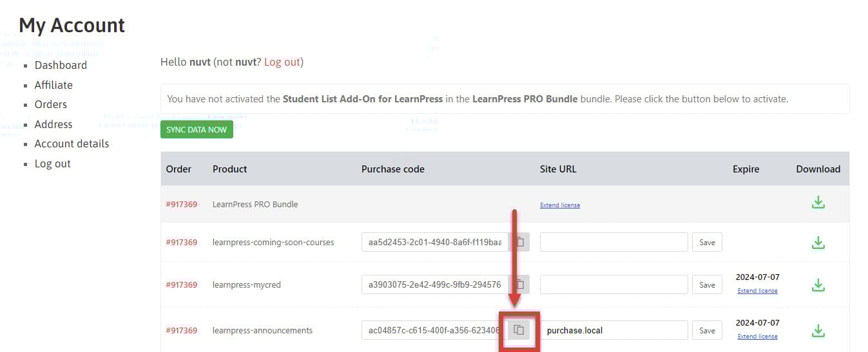Click the SYNC DATA NOW button
The width and height of the screenshot is (868, 352).
pyautogui.click(x=197, y=129)
